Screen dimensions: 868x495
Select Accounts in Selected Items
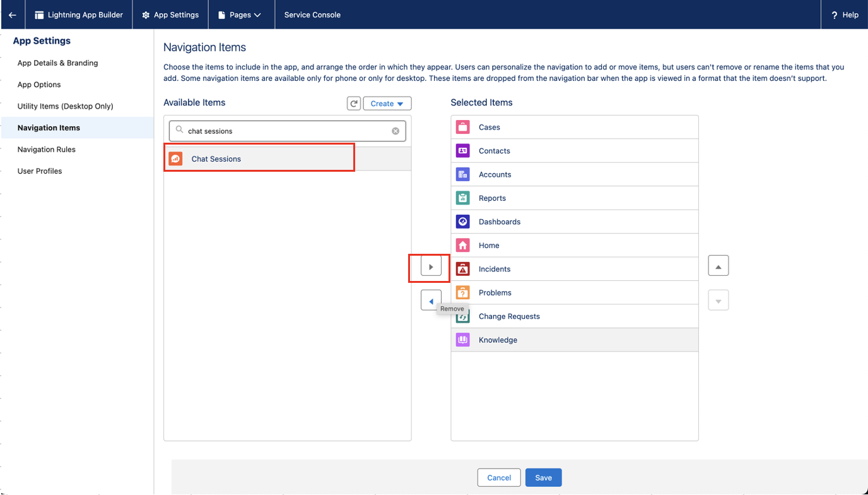tap(575, 175)
